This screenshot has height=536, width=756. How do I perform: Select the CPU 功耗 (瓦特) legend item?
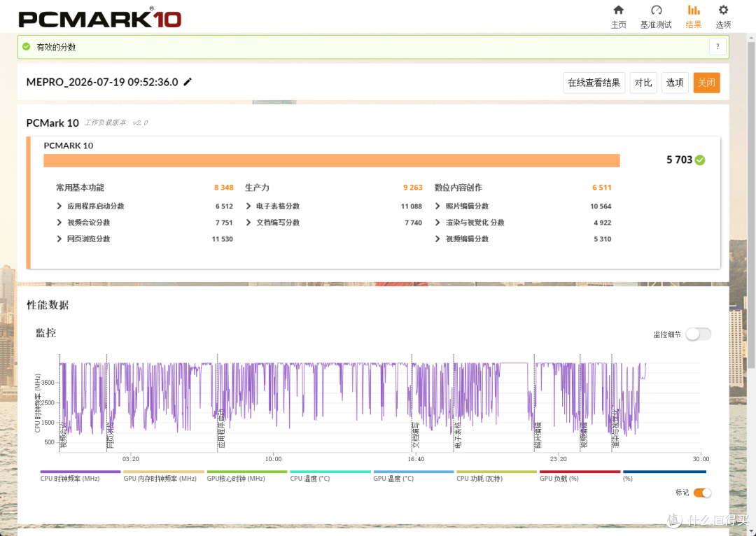point(496,476)
